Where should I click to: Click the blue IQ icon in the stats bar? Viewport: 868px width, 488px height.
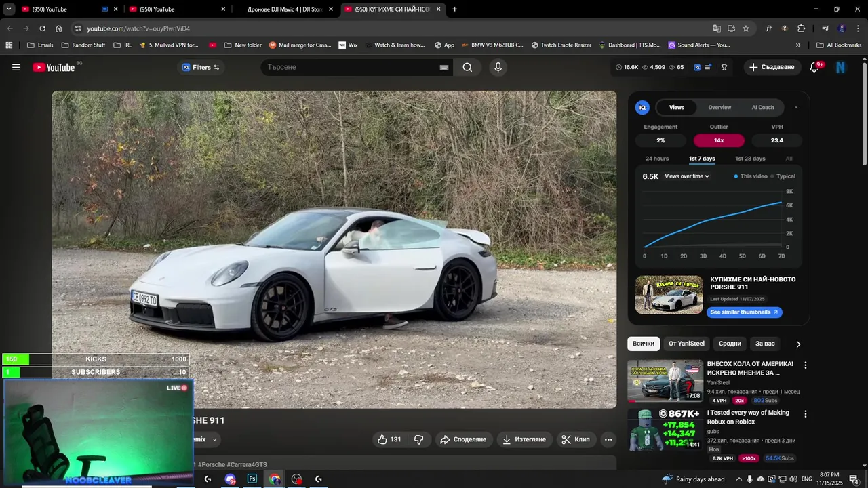[x=696, y=67]
